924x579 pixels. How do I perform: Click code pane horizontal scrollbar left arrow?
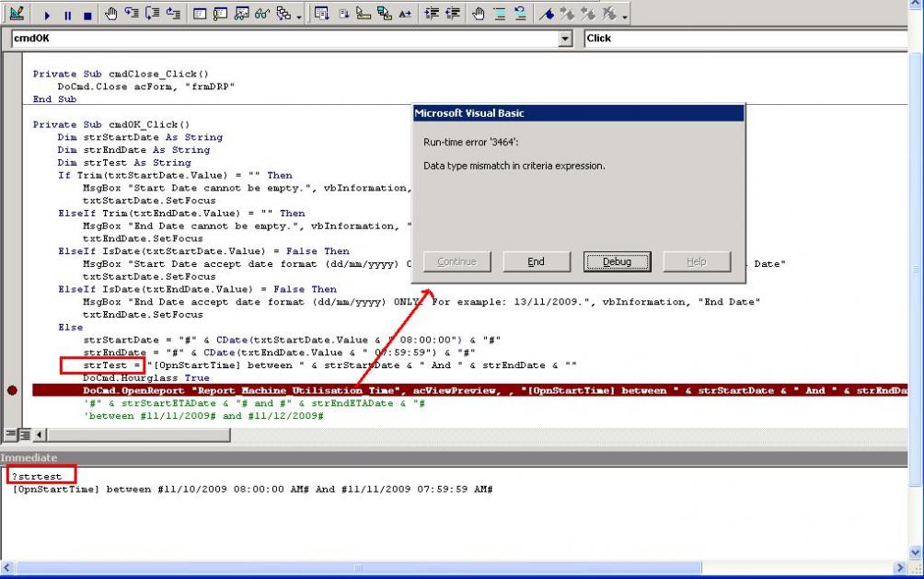point(40,435)
